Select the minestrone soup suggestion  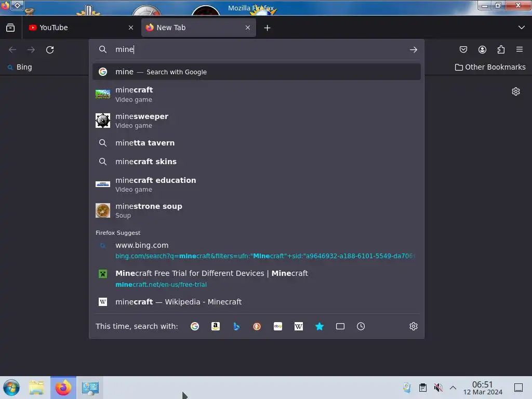click(257, 210)
